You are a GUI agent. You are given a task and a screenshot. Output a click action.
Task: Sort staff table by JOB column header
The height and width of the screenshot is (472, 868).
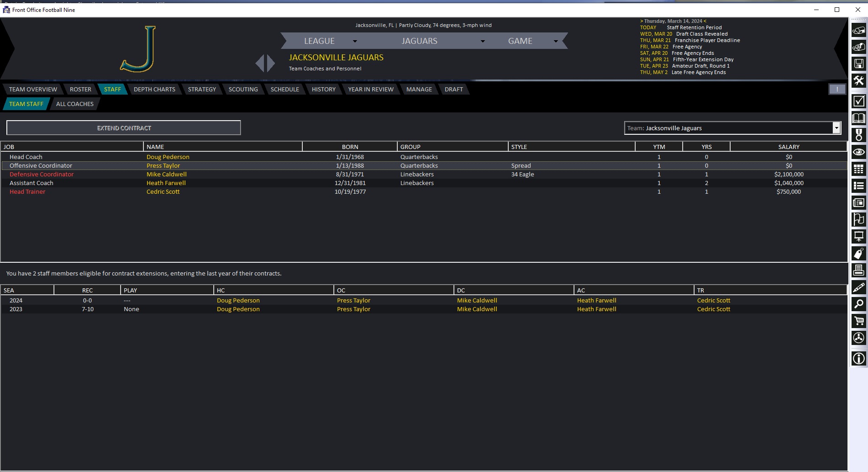pyautogui.click(x=72, y=147)
